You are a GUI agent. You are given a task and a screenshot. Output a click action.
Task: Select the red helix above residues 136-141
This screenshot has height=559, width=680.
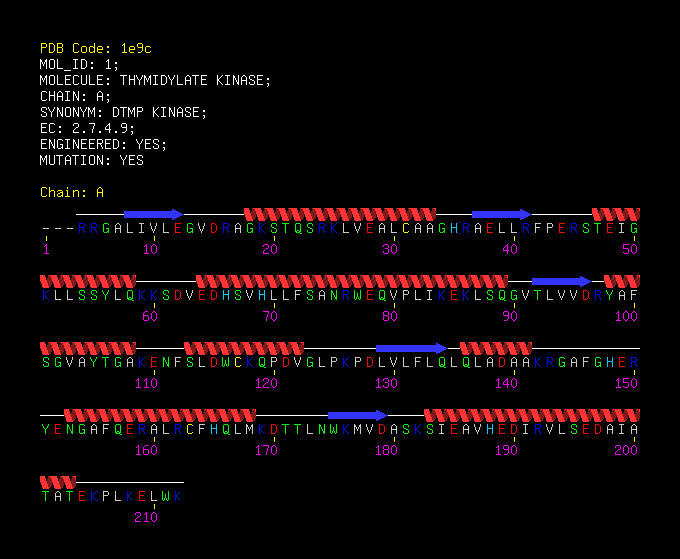pos(496,348)
